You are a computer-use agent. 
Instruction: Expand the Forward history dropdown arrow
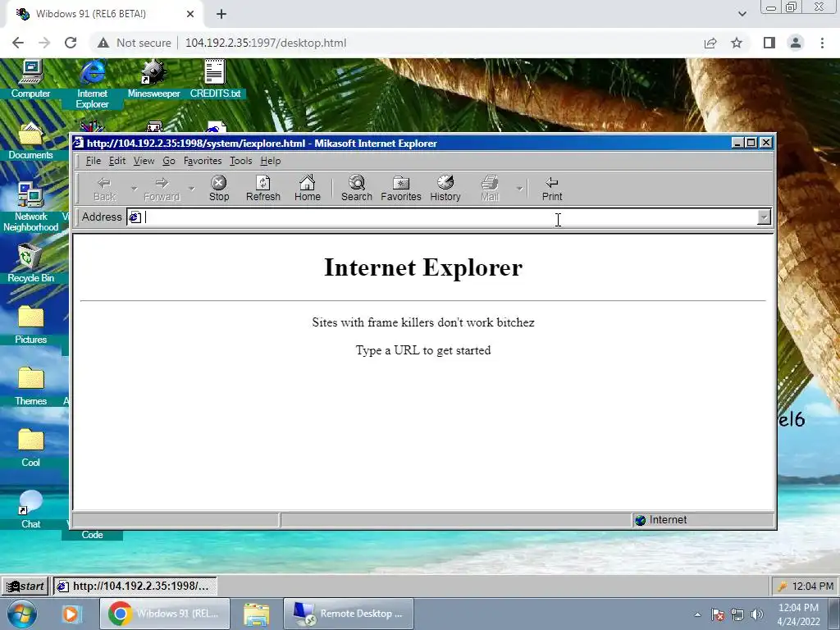(x=191, y=189)
